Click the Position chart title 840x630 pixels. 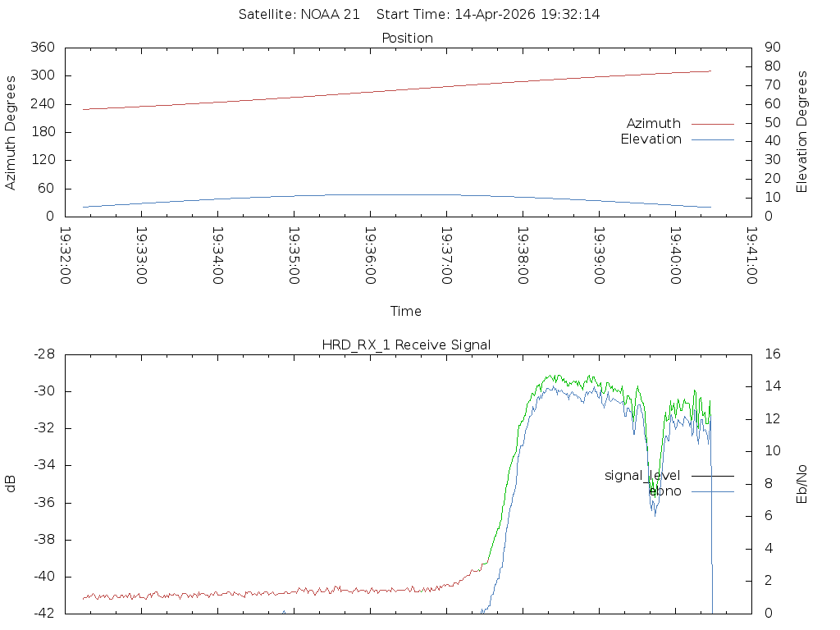(408, 39)
